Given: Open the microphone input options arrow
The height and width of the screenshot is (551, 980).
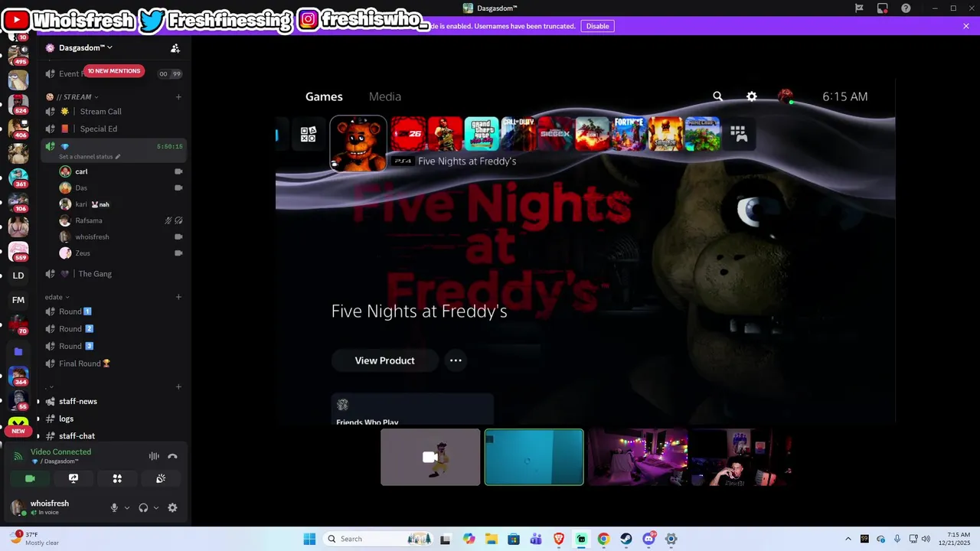Looking at the screenshot, I should pyautogui.click(x=127, y=507).
